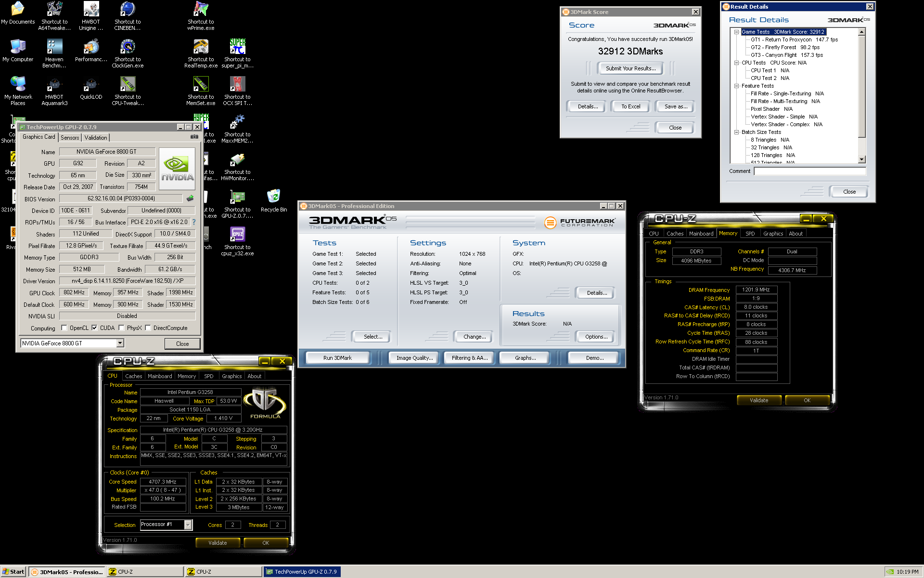This screenshot has height=578, width=924.
Task: Click Submit Your Results button
Action: click(x=630, y=68)
